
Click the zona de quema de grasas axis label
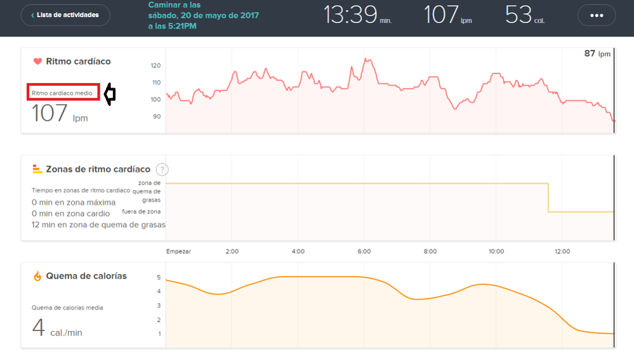click(x=147, y=192)
